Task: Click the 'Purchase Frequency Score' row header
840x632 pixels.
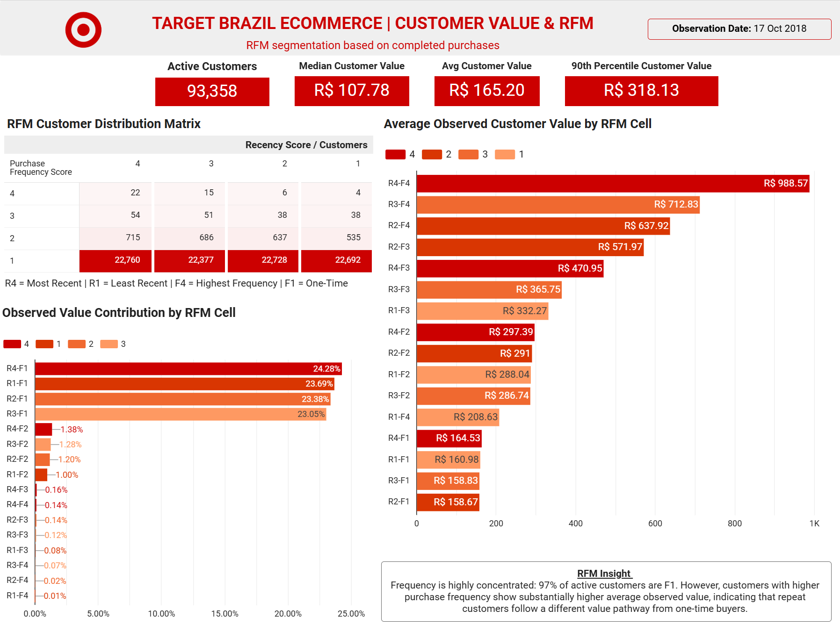Action: [x=41, y=168]
